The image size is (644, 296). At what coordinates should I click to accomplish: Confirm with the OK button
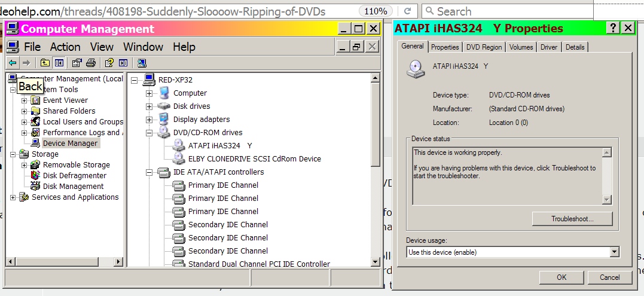561,277
